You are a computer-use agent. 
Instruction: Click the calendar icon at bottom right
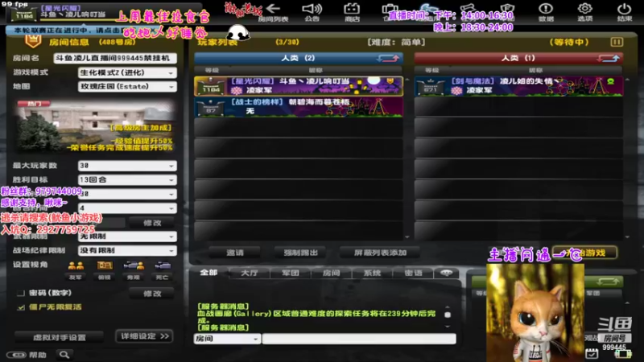coord(592,353)
